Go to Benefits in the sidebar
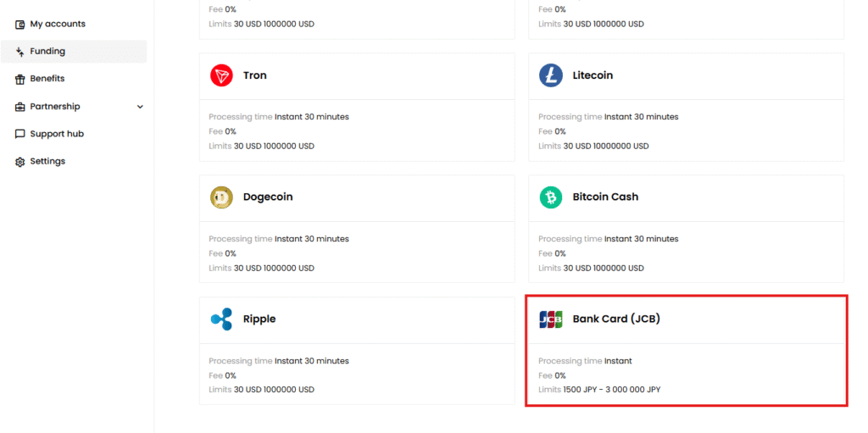Screen dimensions: 868x433 point(47,79)
